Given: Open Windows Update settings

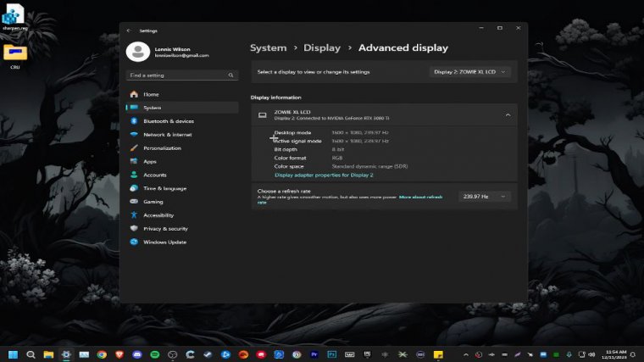Looking at the screenshot, I should click(x=164, y=242).
